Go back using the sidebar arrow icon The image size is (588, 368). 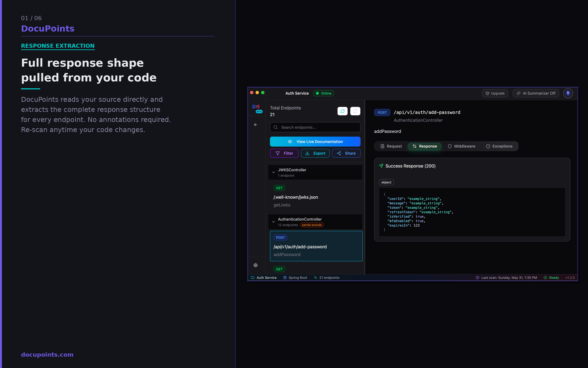(256, 125)
